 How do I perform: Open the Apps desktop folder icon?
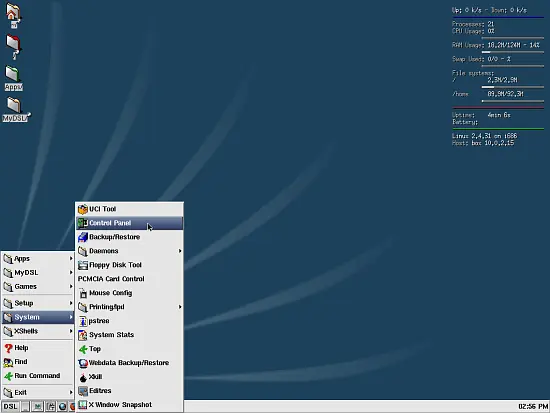[x=13, y=78]
